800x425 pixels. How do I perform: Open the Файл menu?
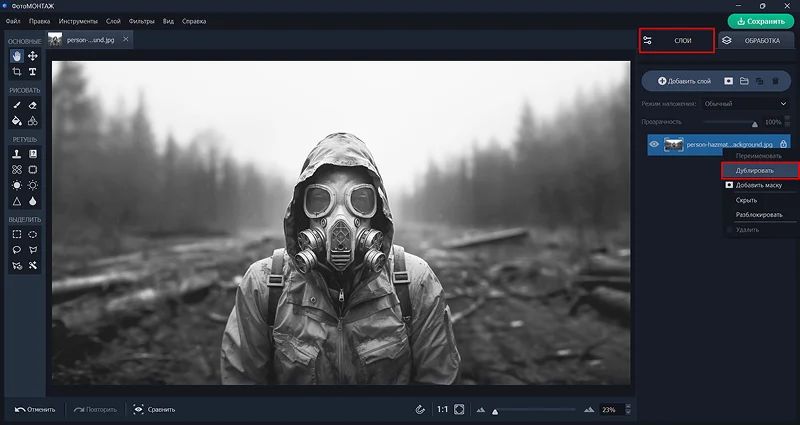[13, 21]
